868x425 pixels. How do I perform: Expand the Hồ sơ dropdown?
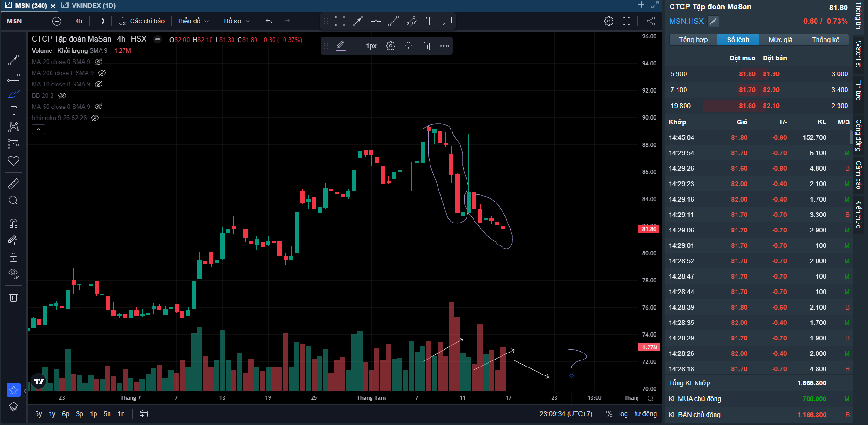[x=237, y=21]
